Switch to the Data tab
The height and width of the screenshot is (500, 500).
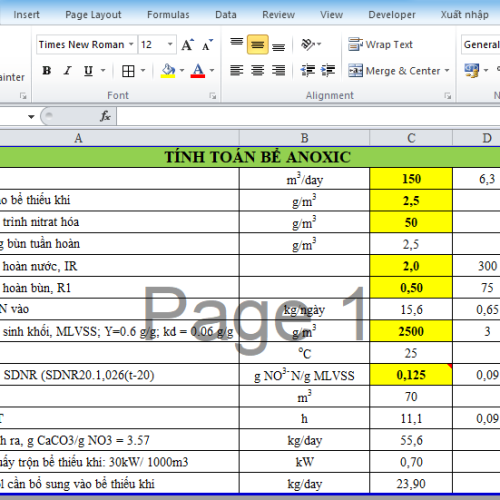point(226,15)
